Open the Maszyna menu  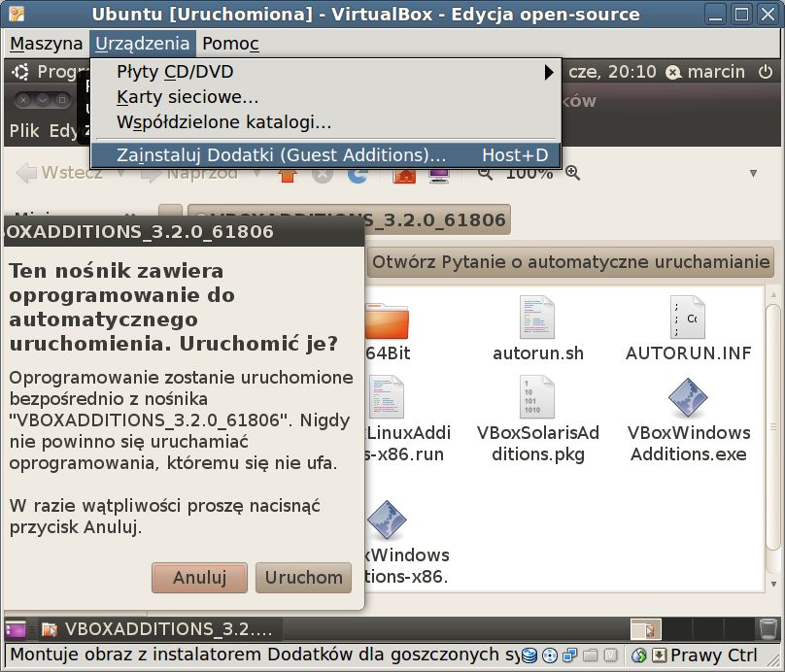click(x=46, y=44)
